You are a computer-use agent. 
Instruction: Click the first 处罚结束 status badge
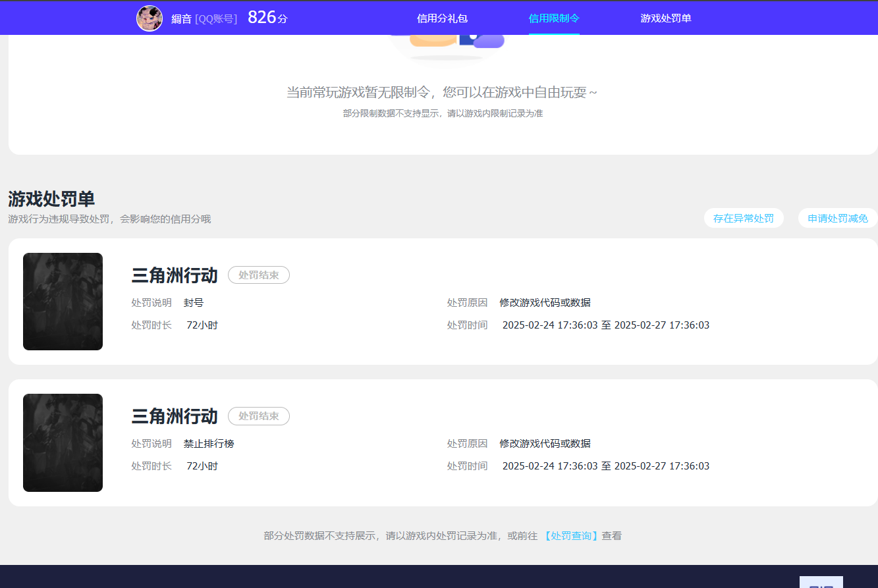258,275
